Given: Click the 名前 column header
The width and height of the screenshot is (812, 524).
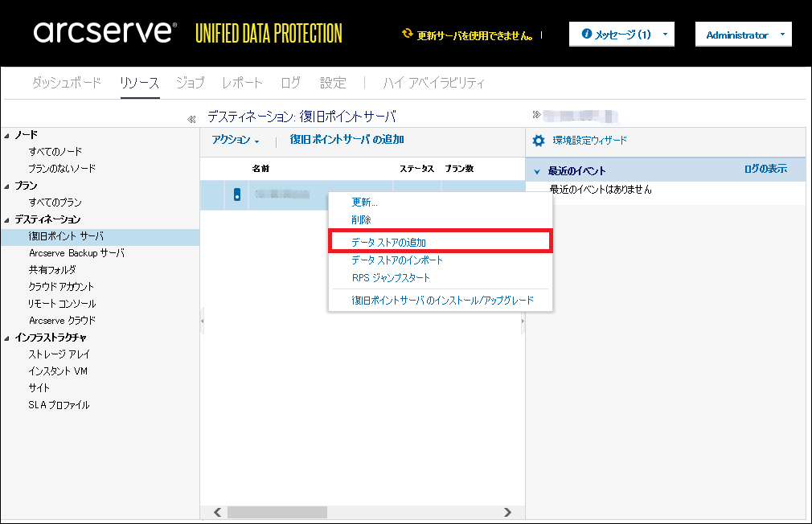Looking at the screenshot, I should click(261, 168).
